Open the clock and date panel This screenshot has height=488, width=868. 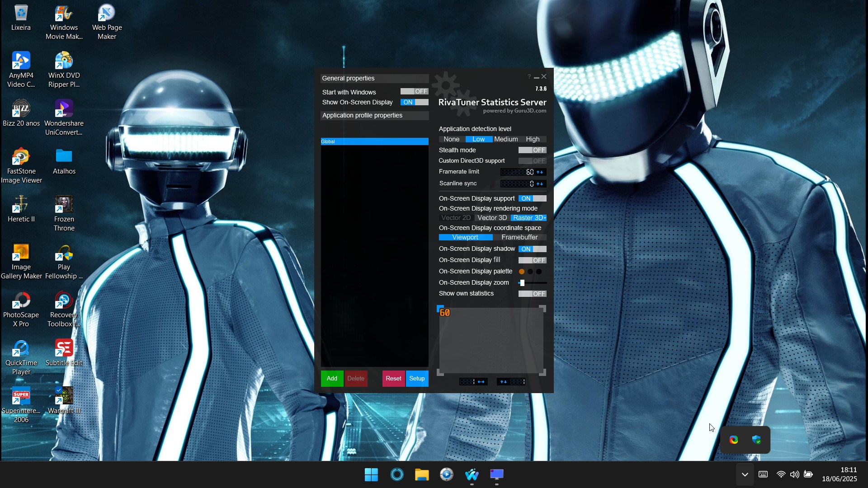[x=840, y=474]
